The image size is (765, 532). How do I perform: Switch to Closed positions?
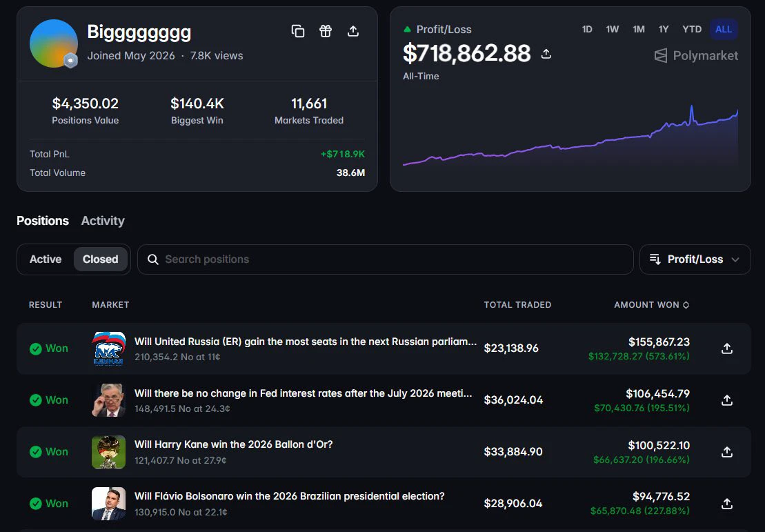pos(101,259)
